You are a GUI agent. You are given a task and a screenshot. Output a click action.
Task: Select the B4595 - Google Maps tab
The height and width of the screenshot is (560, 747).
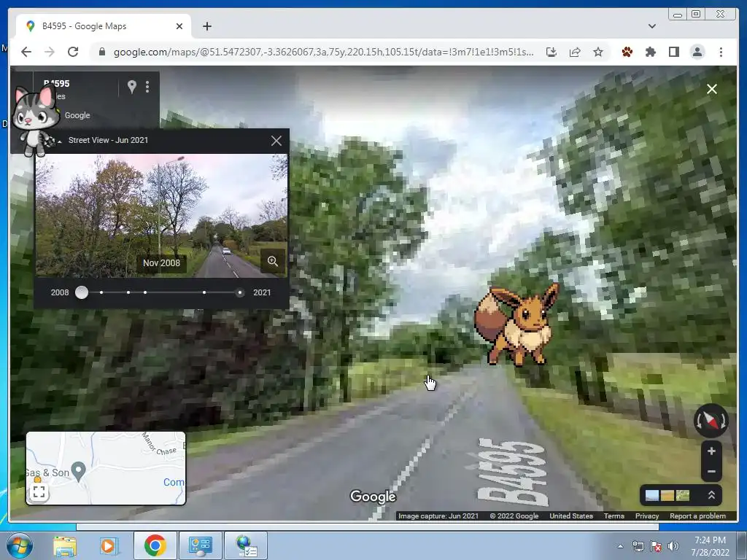[104, 26]
